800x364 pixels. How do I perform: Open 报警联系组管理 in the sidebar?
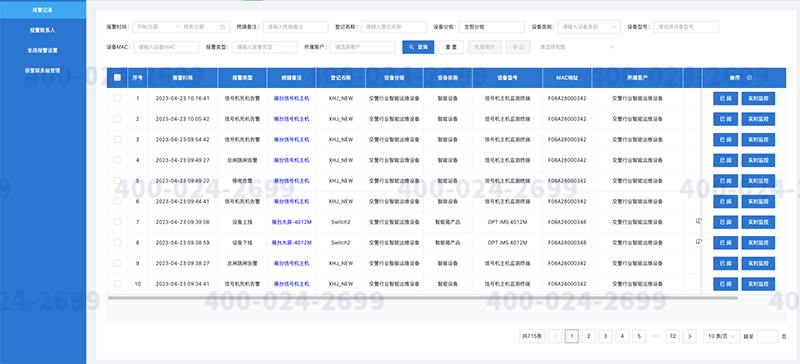[x=43, y=70]
